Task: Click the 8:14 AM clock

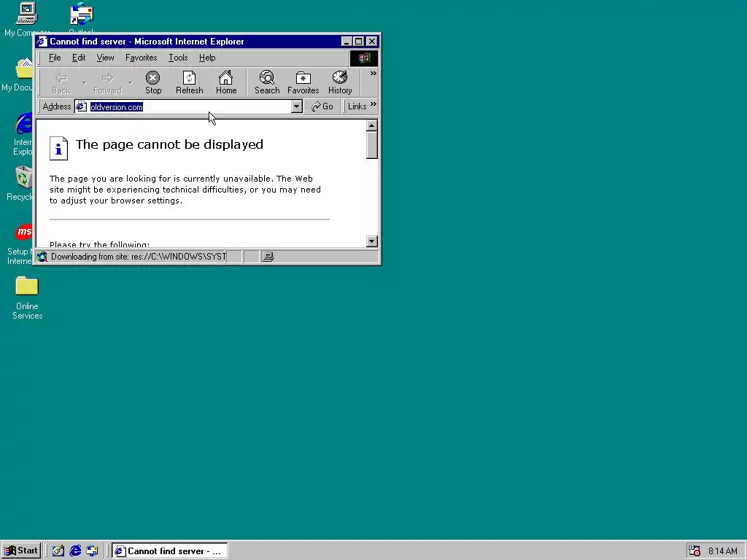Action: click(723, 551)
